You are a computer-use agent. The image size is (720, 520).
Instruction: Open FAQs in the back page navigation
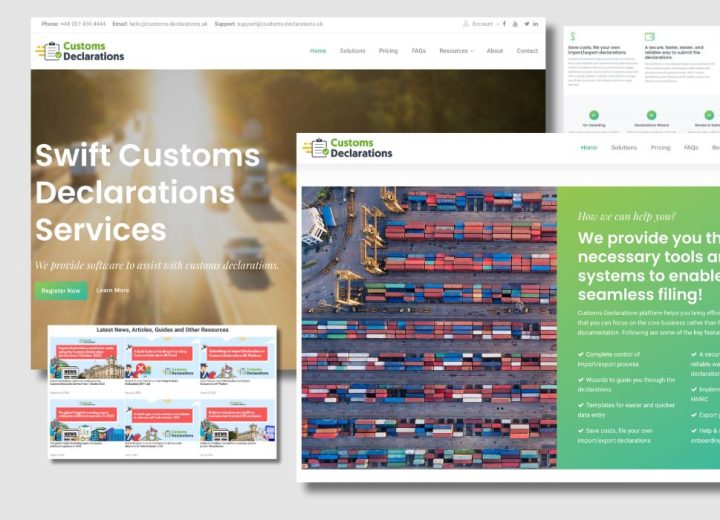[x=418, y=51]
